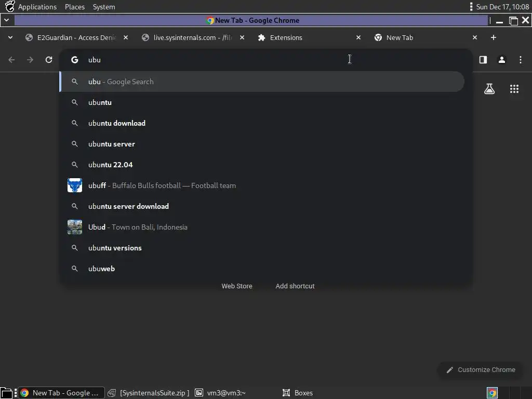Open the System menu
Screen dimensions: 532x399
pos(104,7)
